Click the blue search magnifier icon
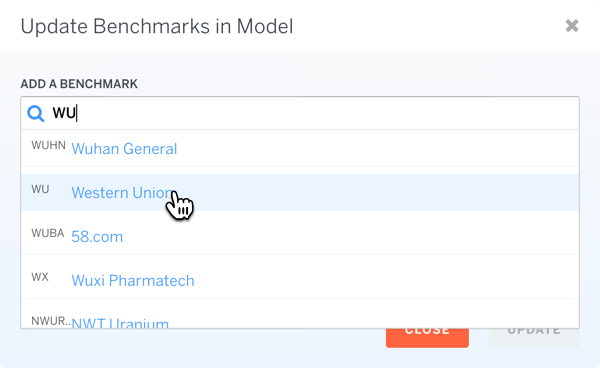Image resolution: width=600 pixels, height=368 pixels. coord(36,114)
